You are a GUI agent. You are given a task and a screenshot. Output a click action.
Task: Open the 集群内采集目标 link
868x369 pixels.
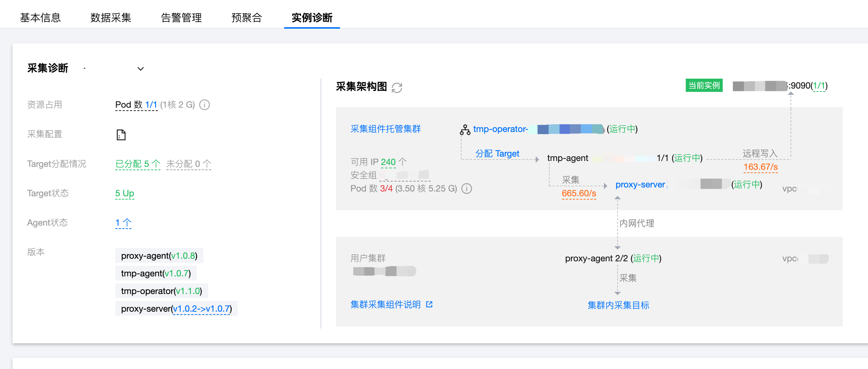618,305
